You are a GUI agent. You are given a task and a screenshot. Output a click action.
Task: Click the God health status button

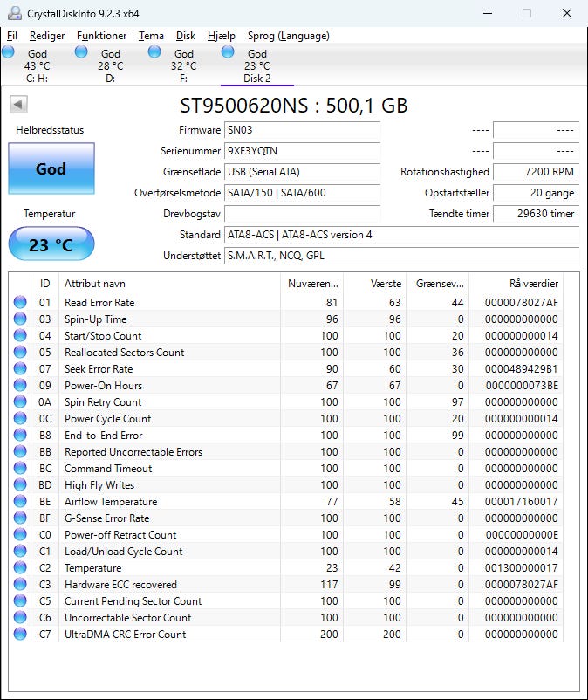pyautogui.click(x=51, y=168)
